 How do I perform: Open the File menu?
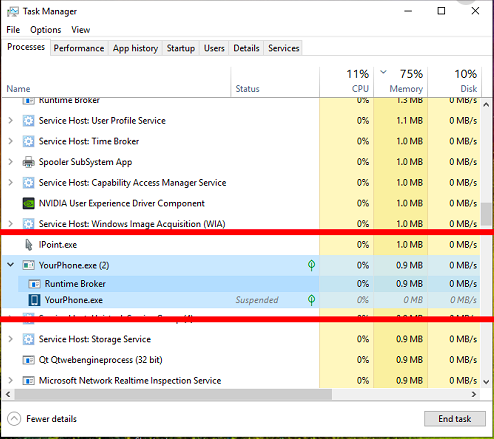[x=13, y=30]
